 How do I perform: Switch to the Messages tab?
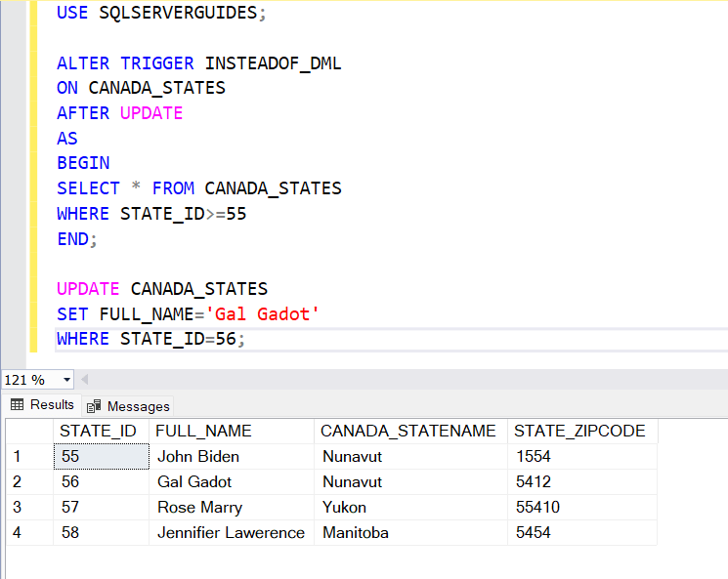(x=128, y=406)
